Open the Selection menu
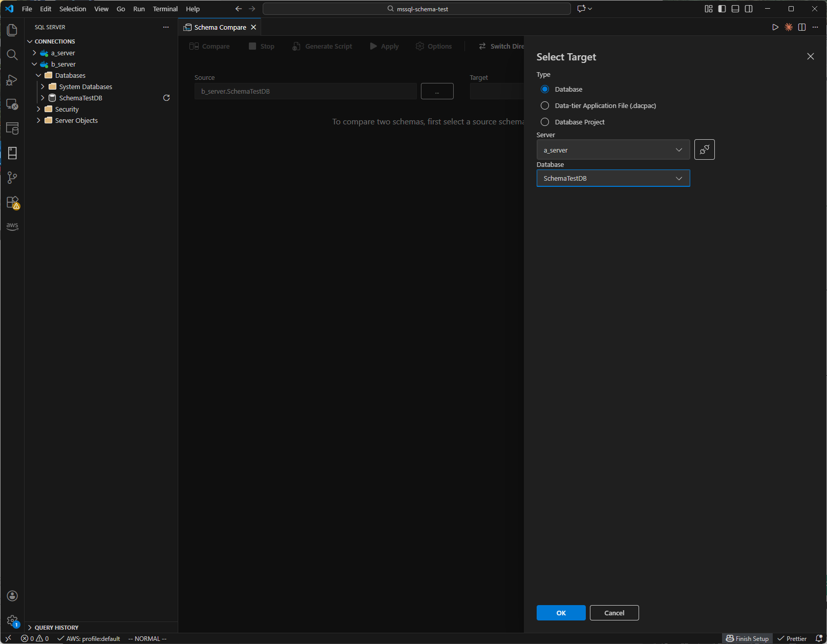This screenshot has width=827, height=644. (x=73, y=9)
